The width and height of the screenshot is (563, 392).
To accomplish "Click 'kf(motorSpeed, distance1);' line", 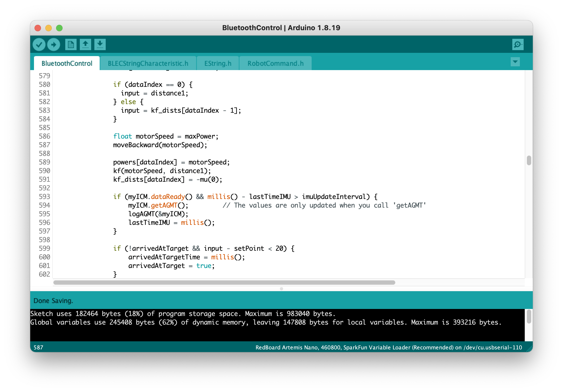I will (162, 171).
